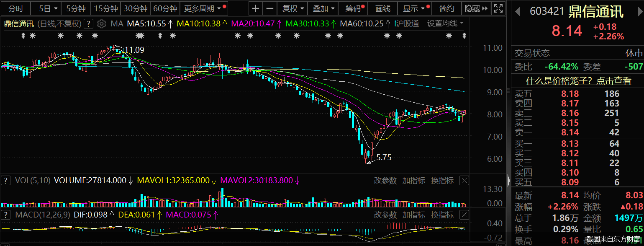The image size is (644, 246).
Task: Switch to the 30分钟 chart
Action: click(136, 8)
